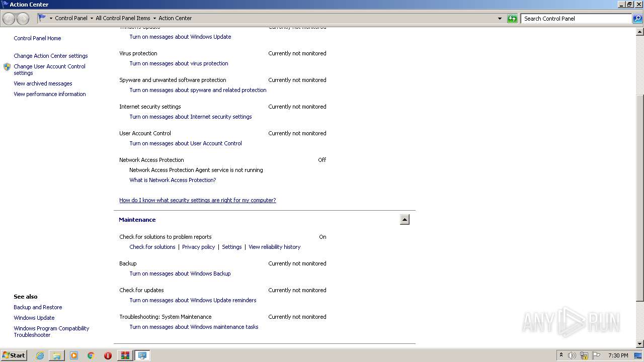Turn on messages about Windows maintenance tasks
Viewport: 644px width, 362px height.
(194, 327)
